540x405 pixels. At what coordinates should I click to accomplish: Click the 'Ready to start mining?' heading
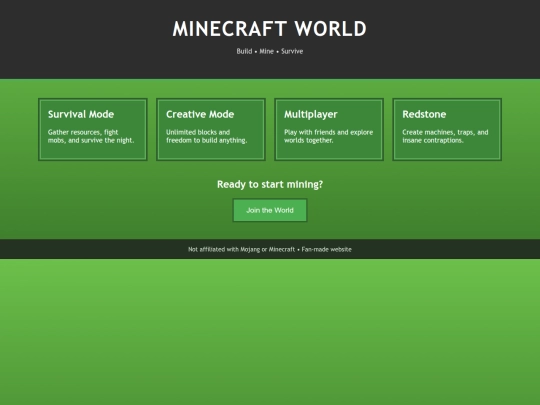tap(270, 184)
